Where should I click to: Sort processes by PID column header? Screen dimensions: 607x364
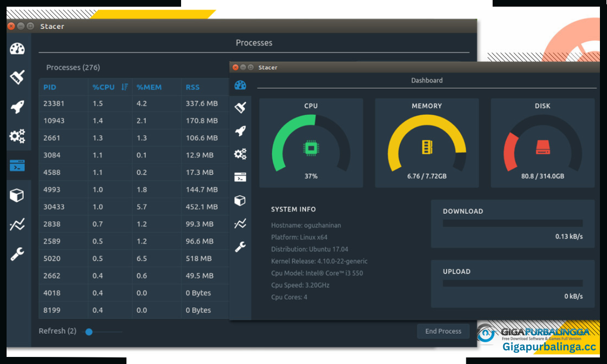[50, 87]
